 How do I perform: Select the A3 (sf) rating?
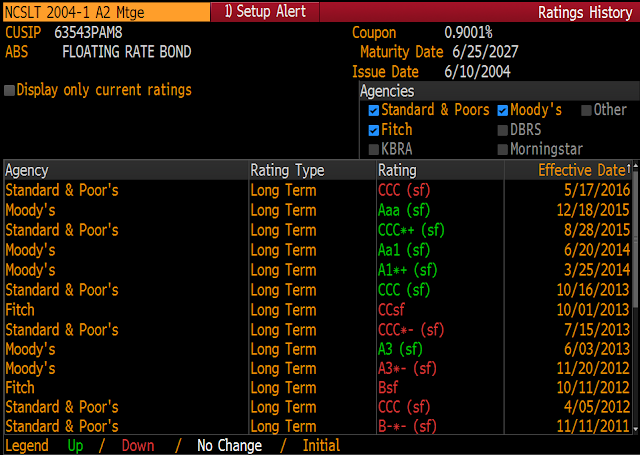click(x=400, y=349)
